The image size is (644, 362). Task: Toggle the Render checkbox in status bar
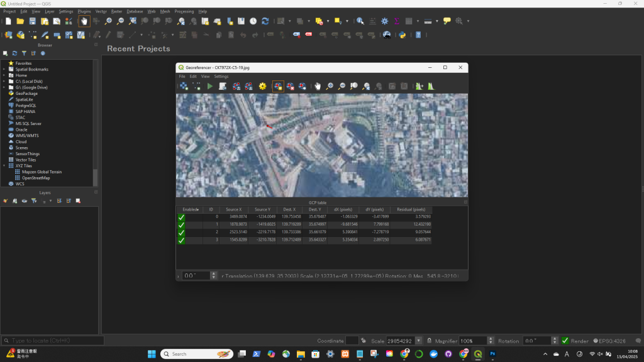565,341
